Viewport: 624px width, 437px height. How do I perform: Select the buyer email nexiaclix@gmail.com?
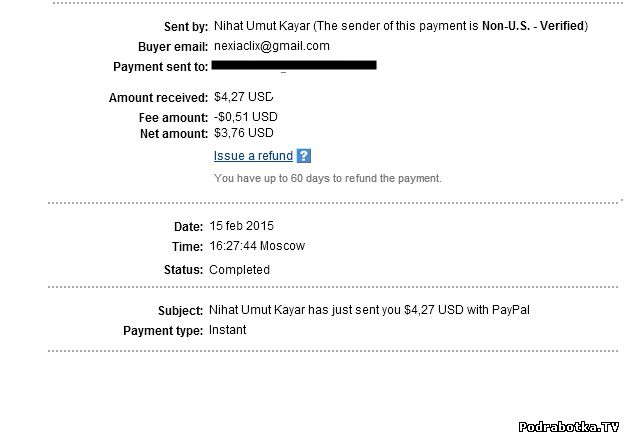coord(272,46)
